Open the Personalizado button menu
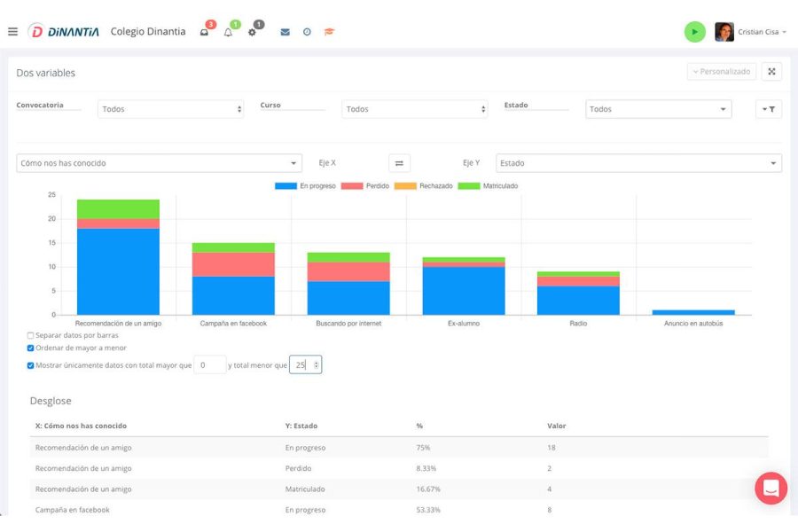This screenshot has height=532, width=798. [722, 72]
